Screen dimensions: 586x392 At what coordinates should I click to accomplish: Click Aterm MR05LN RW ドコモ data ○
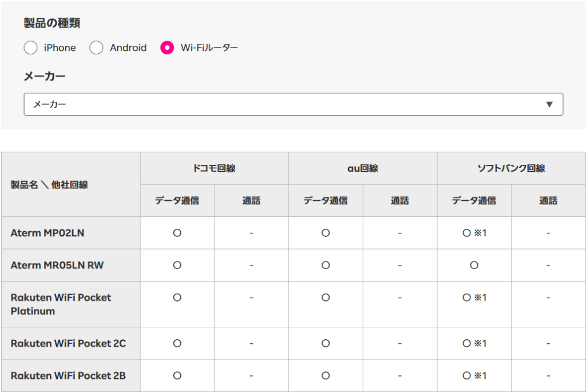(x=177, y=265)
